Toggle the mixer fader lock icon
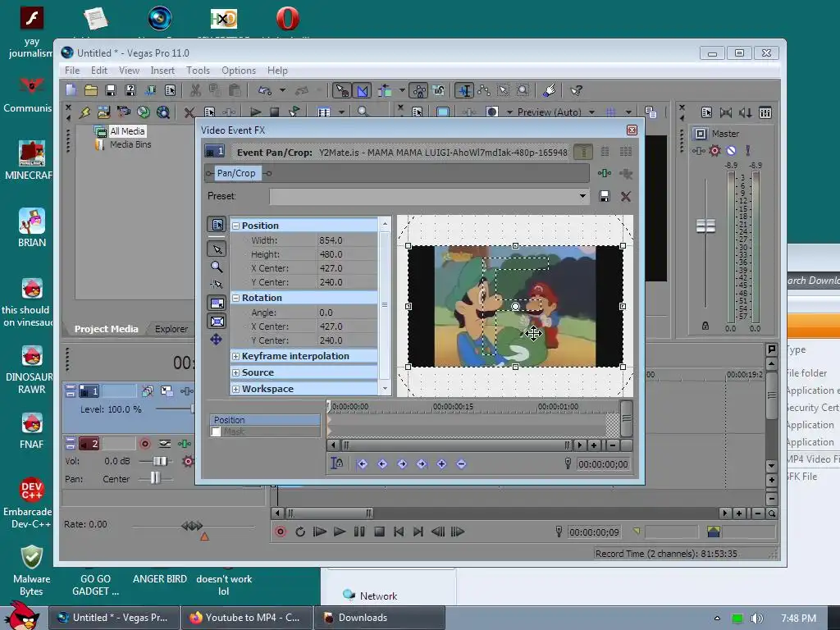The width and height of the screenshot is (840, 630). (705, 325)
